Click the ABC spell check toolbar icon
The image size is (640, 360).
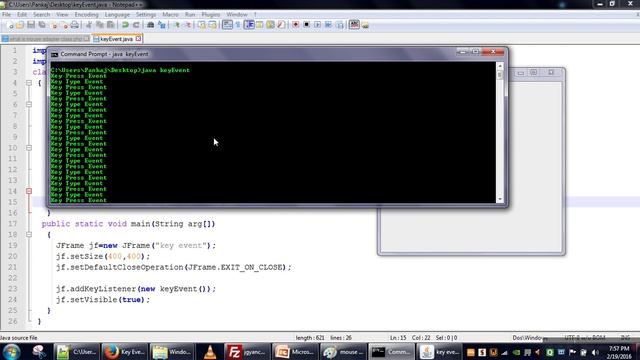pyautogui.click(x=354, y=25)
